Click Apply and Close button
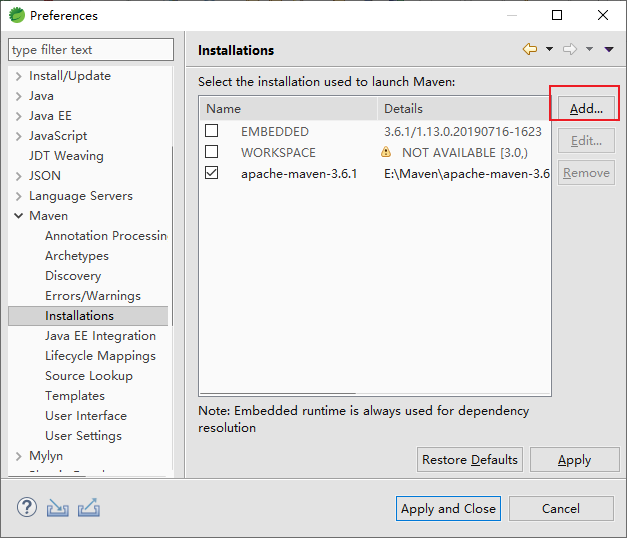This screenshot has width=627, height=538. click(x=448, y=508)
